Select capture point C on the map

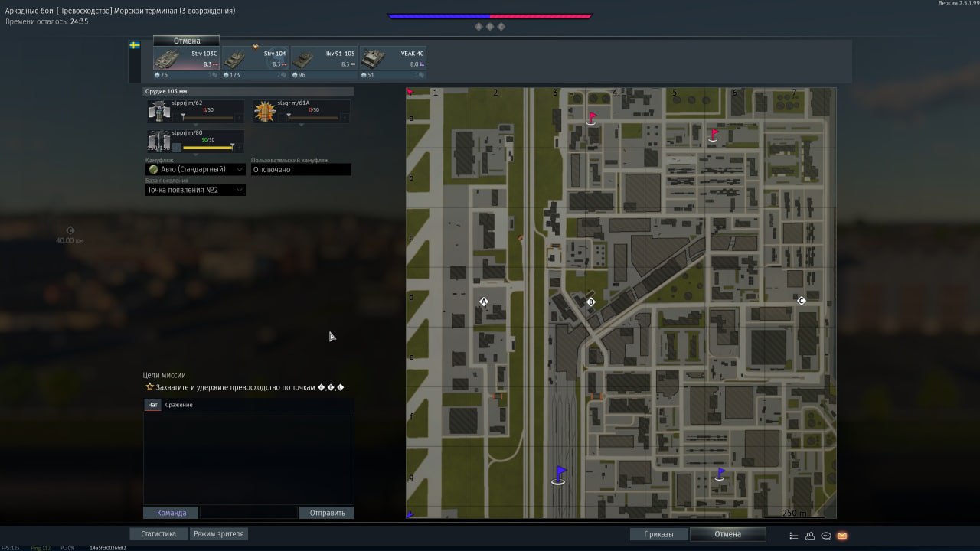point(802,301)
